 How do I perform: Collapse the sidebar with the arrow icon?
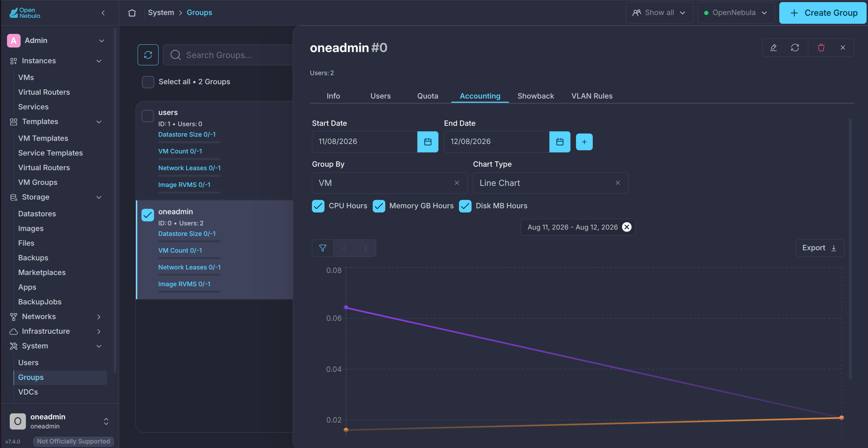coord(103,13)
